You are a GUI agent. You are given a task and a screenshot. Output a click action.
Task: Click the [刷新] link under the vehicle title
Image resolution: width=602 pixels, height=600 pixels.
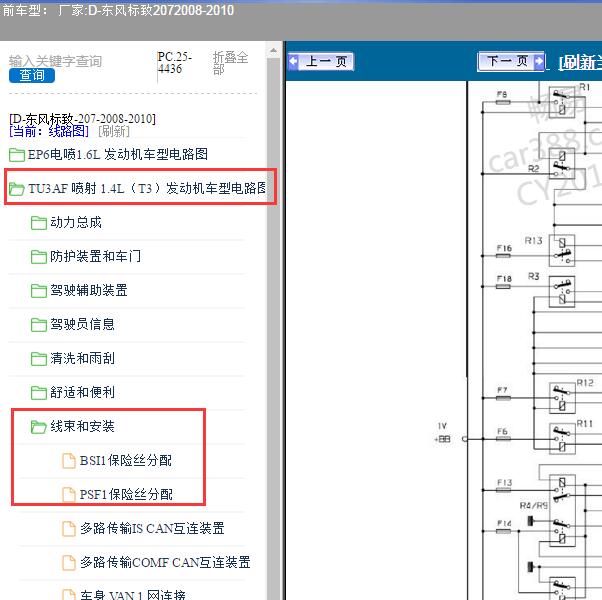click(x=114, y=131)
